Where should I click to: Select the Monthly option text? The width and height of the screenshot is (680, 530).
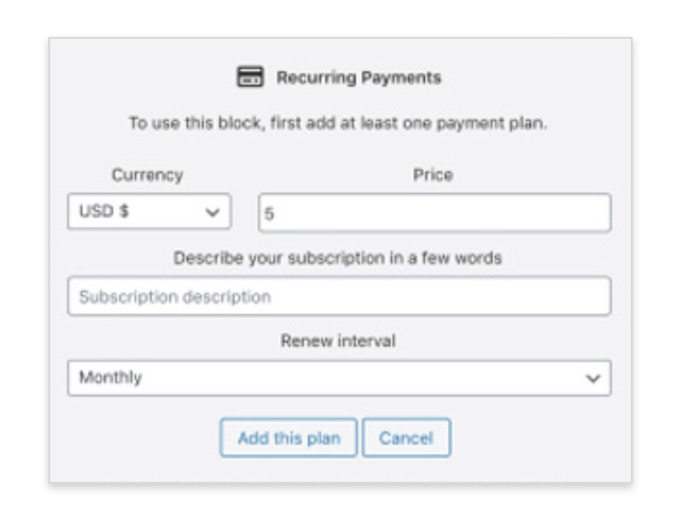110,377
